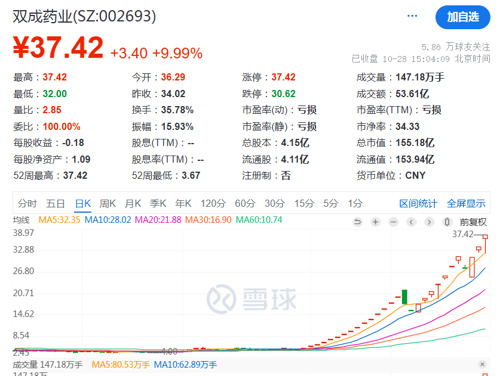Click the 均线 label
Image resolution: width=500 pixels, height=376 pixels.
pos(21,220)
